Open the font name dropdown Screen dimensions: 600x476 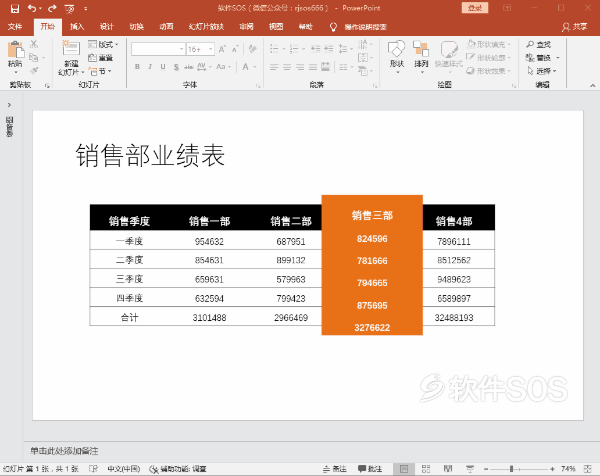181,49
